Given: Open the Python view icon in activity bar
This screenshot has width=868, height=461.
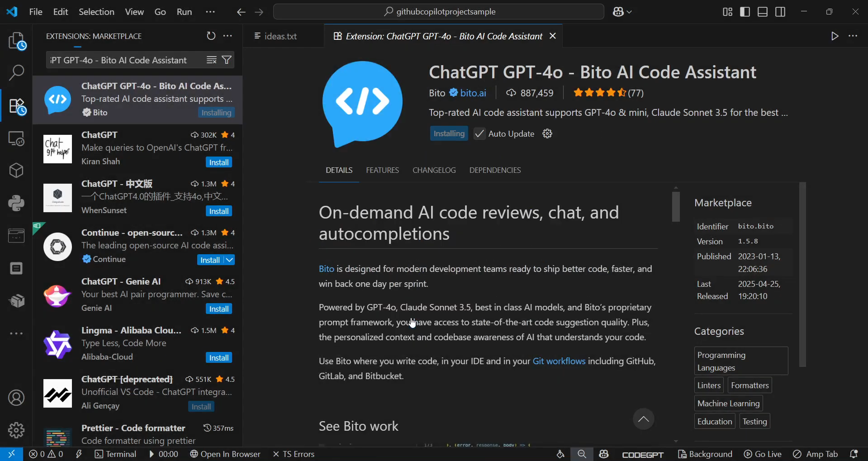Looking at the screenshot, I should (17, 203).
